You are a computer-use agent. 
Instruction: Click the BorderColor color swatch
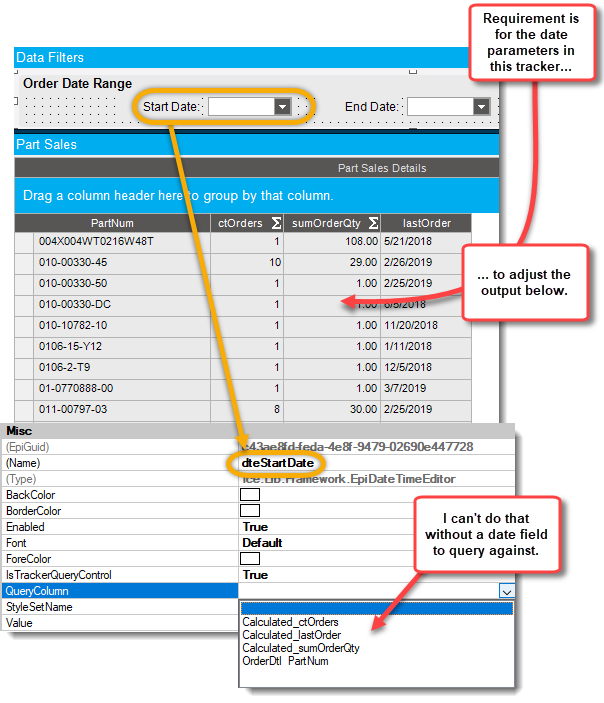pos(250,511)
